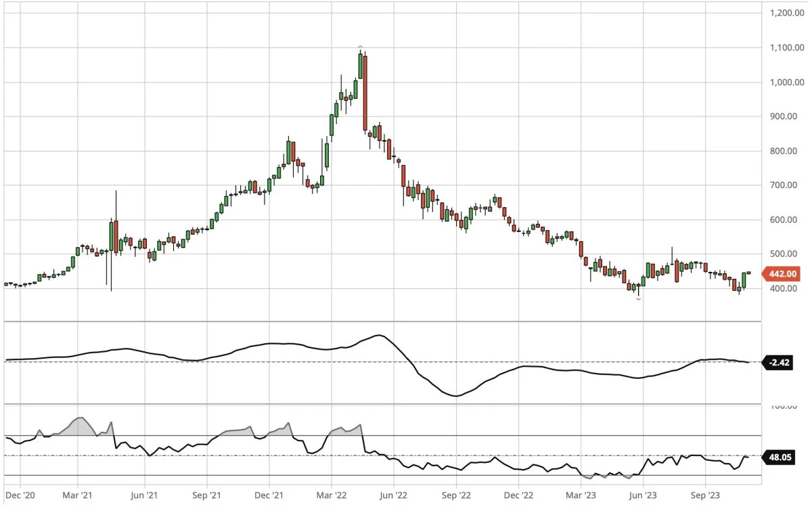Click the Jun '23 date label
This screenshot has width=812, height=515.
pyautogui.click(x=643, y=495)
